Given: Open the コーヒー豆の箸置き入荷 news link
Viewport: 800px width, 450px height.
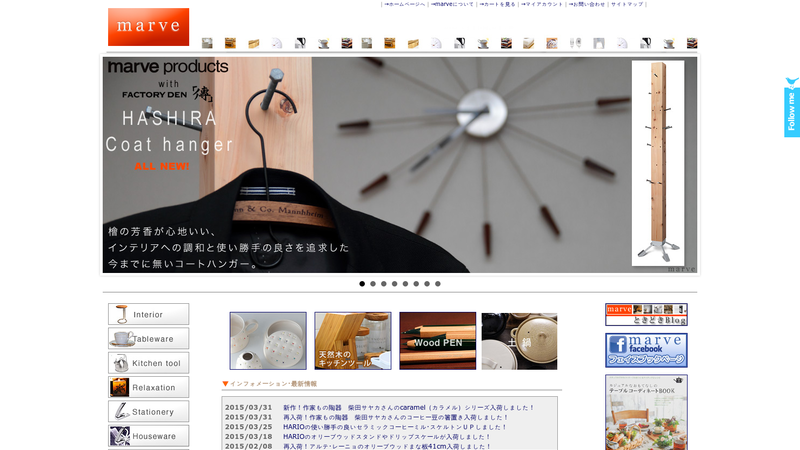Looking at the screenshot, I should 395,417.
